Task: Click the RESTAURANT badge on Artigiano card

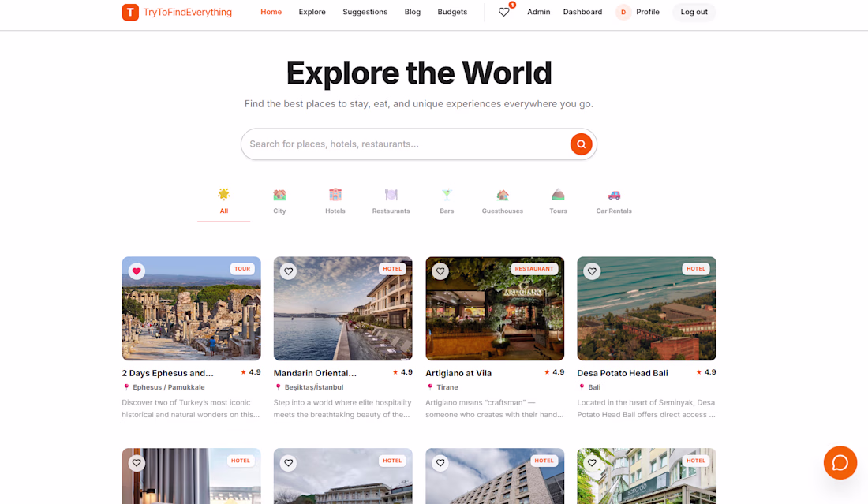Action: coord(534,269)
